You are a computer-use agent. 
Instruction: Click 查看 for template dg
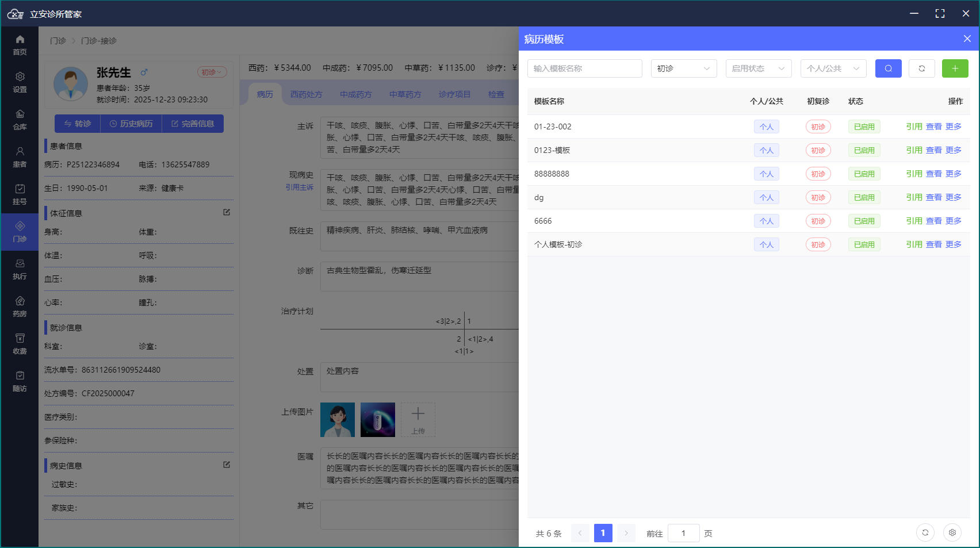pos(933,197)
